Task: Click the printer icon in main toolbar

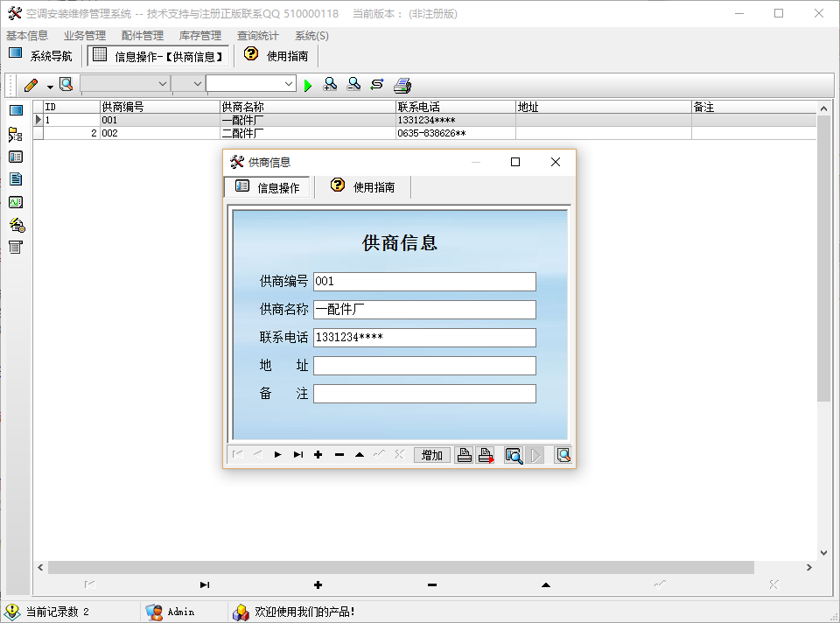Action: click(402, 85)
